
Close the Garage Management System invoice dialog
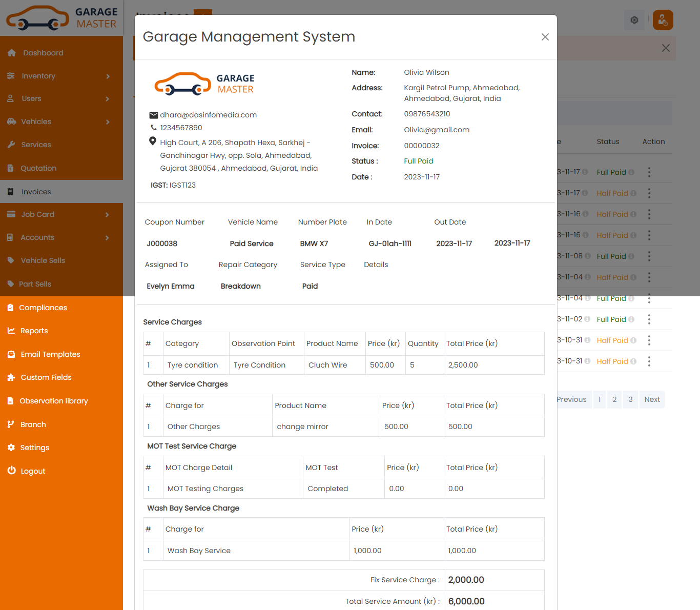(x=545, y=37)
